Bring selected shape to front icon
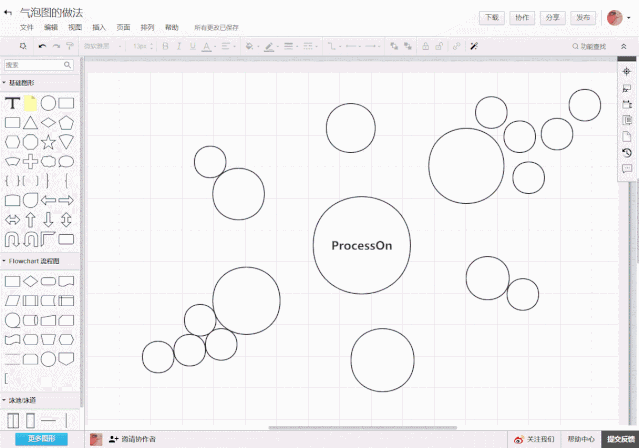This screenshot has width=639, height=448. pos(394,46)
